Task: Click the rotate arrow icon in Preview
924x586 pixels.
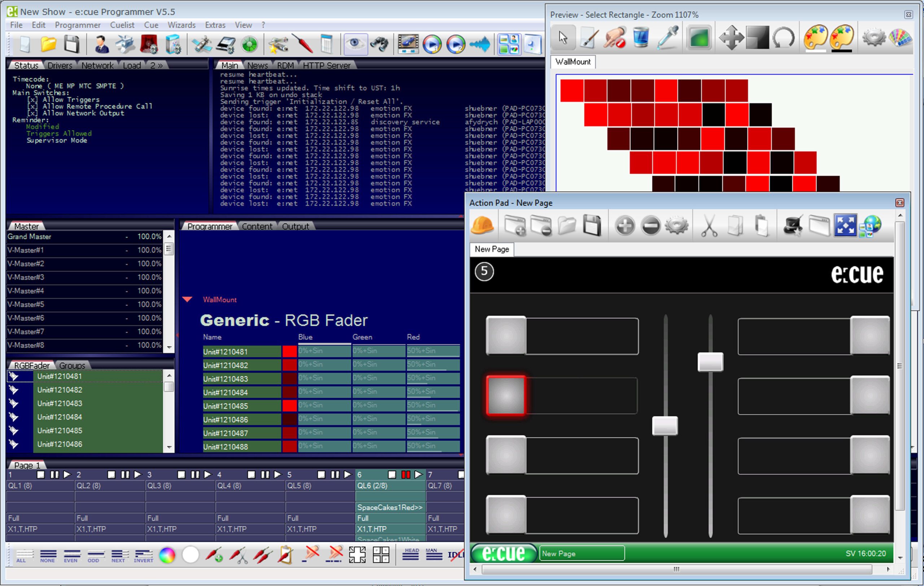Action: [783, 38]
